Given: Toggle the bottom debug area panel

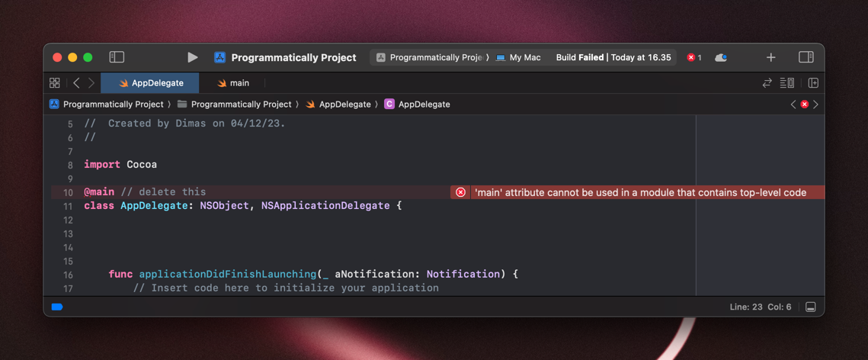Looking at the screenshot, I should pyautogui.click(x=810, y=307).
